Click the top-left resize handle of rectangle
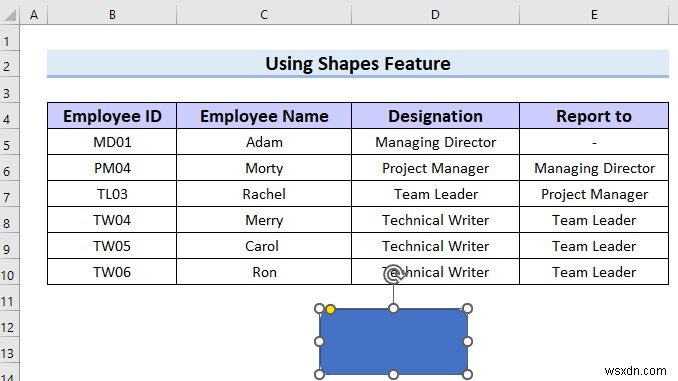The height and width of the screenshot is (381, 678). (x=319, y=308)
